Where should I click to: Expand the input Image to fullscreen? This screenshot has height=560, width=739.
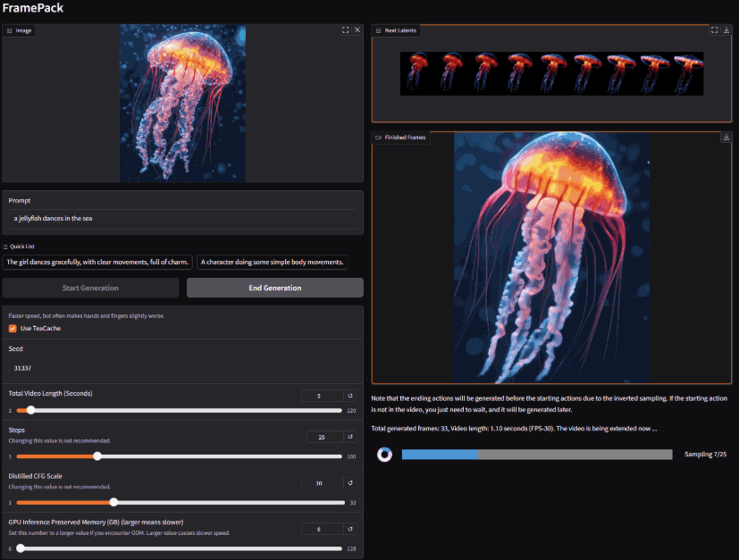pyautogui.click(x=345, y=30)
